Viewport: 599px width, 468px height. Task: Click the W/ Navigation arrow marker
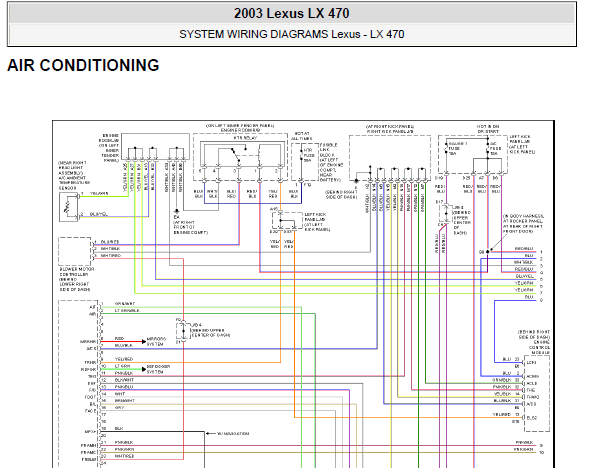click(x=208, y=434)
